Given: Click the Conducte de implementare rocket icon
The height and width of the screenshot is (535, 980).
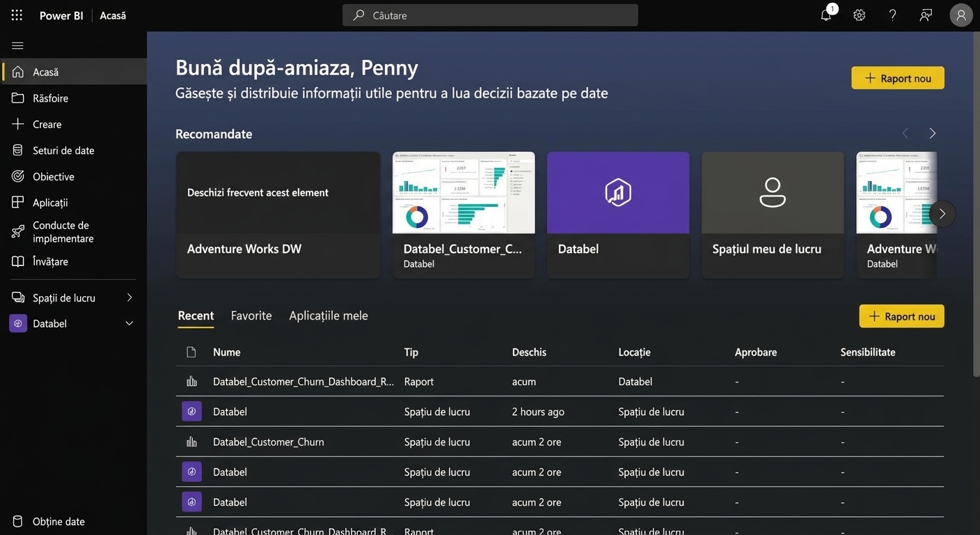Looking at the screenshot, I should point(18,232).
